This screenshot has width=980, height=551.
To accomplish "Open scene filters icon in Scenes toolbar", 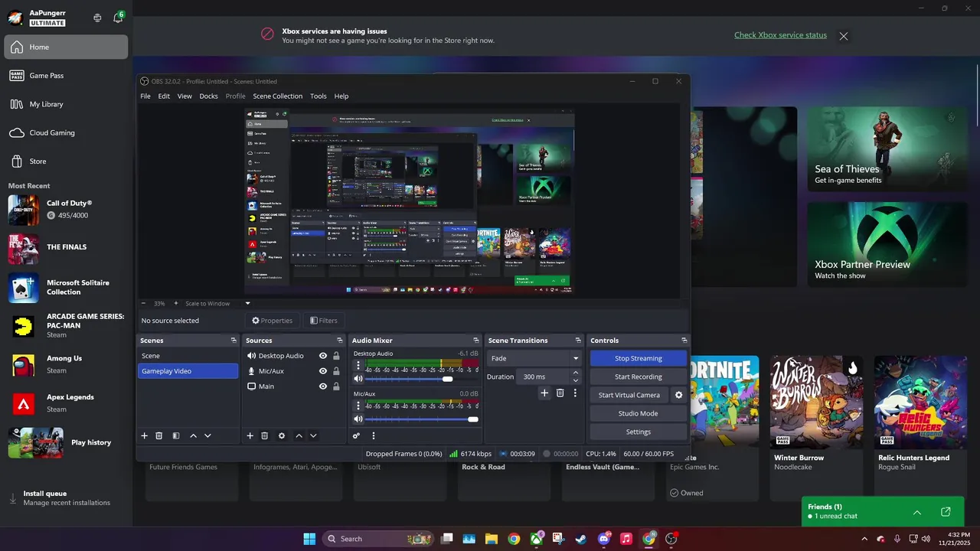I will 176,435.
